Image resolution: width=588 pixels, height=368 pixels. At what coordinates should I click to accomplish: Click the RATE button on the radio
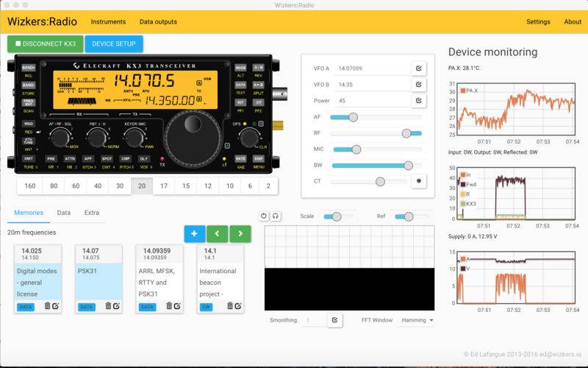tap(240, 159)
